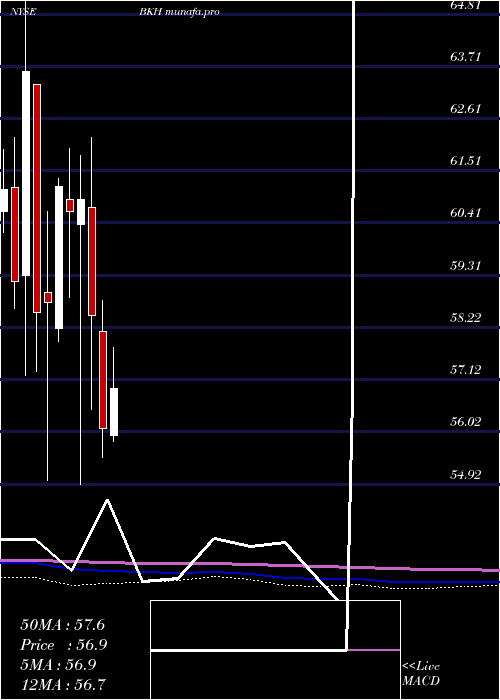Click the 59.31 price axis label

click(x=466, y=265)
